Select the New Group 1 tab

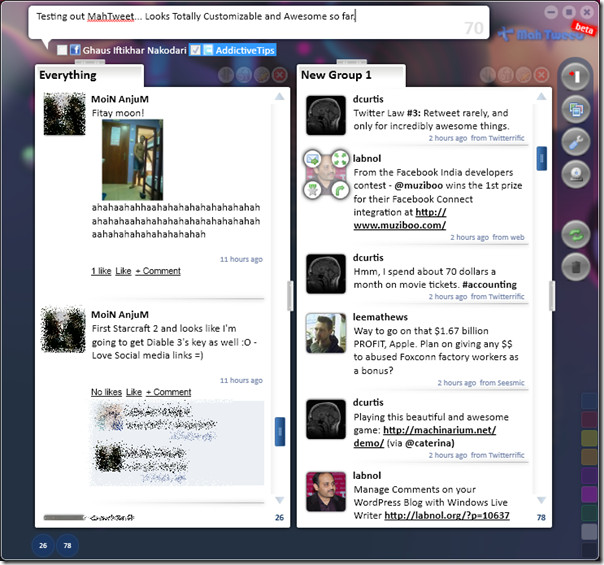[336, 75]
